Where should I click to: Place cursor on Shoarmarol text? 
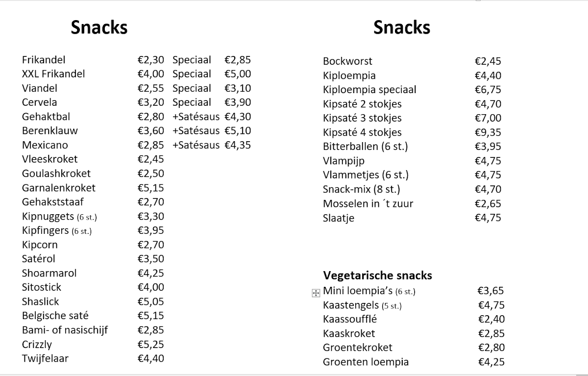49,273
